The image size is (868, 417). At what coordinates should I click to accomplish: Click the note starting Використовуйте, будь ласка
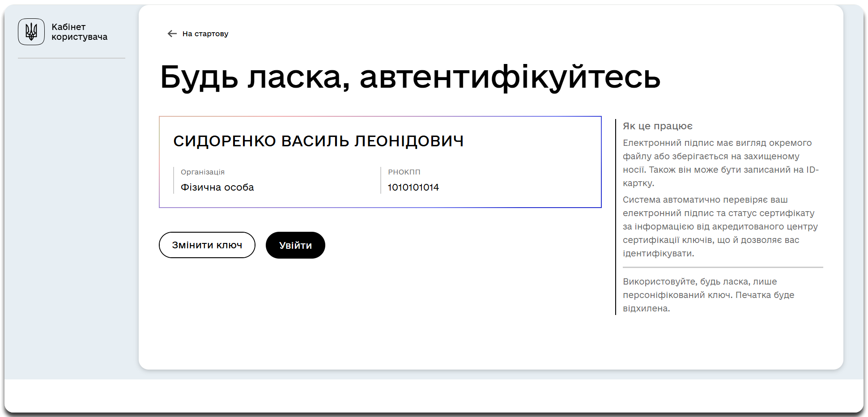coord(709,295)
